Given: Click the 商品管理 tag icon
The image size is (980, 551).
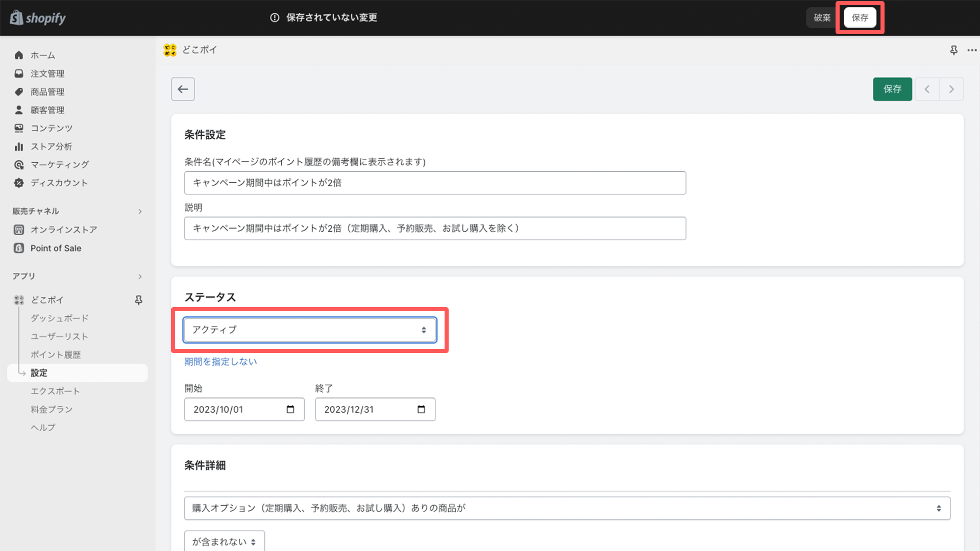Looking at the screenshot, I should click(x=19, y=92).
